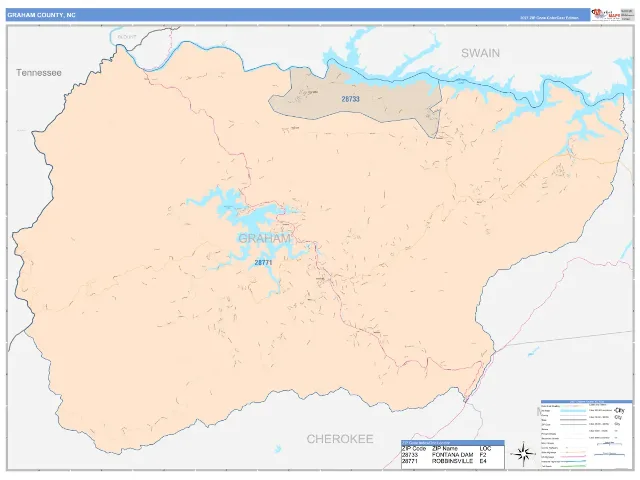Click the edition subtitle in header bar

[549, 18]
